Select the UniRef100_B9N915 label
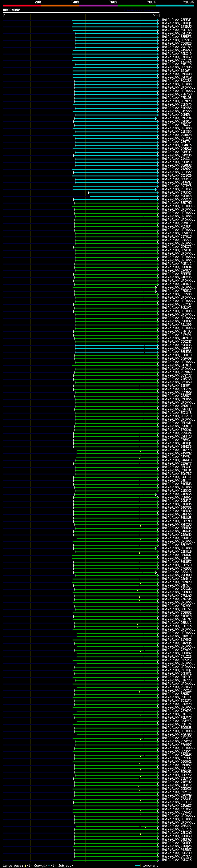 tap(176, 122)
